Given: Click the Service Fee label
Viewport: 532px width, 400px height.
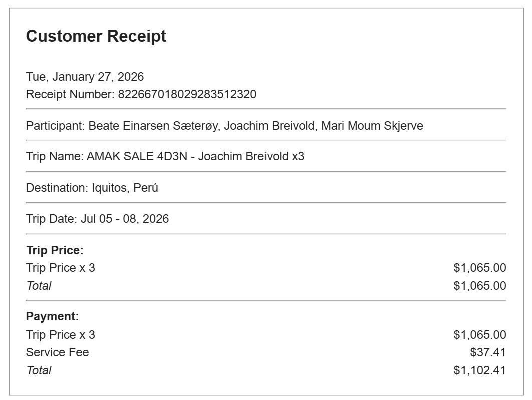Looking at the screenshot, I should click(x=57, y=352).
